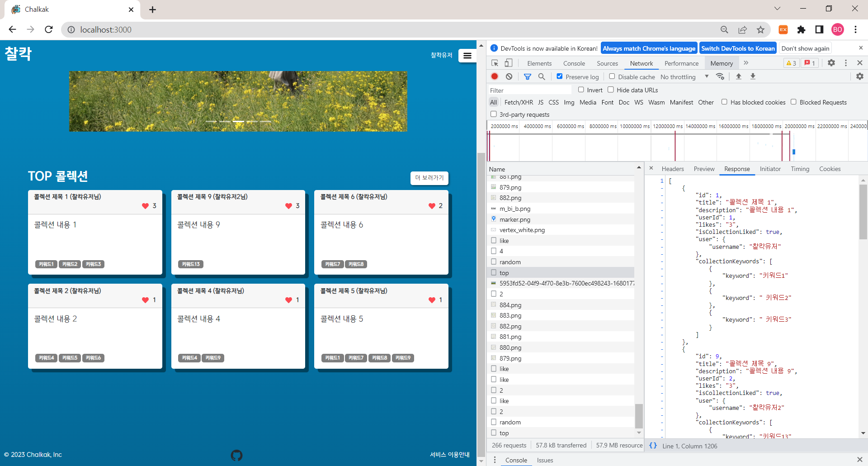Screen dimensions: 868x466
Task: Click the warnings count badge
Action: [x=791, y=63]
